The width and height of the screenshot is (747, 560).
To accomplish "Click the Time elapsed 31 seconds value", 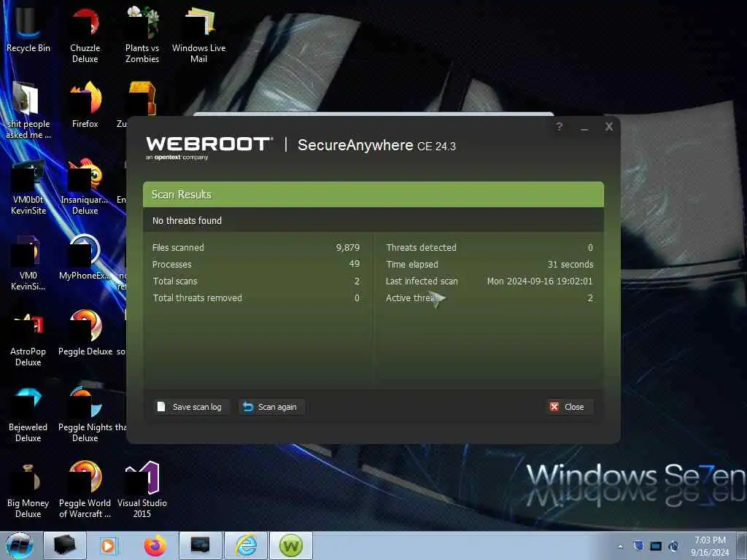I will tap(570, 264).
